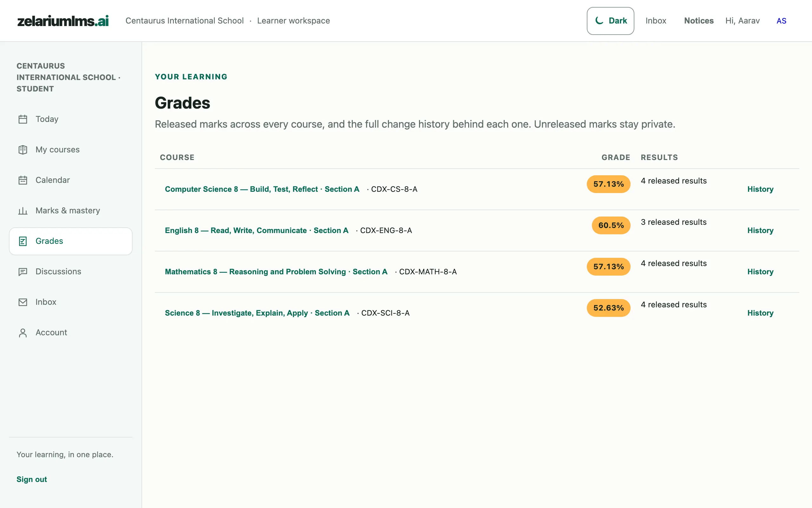
Task: Open Discussions section
Action: click(71, 272)
